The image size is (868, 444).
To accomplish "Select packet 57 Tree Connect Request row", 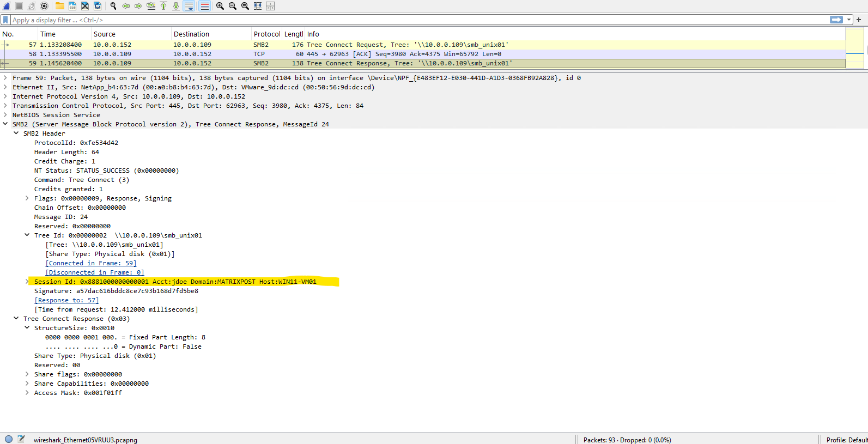I will tap(423, 45).
